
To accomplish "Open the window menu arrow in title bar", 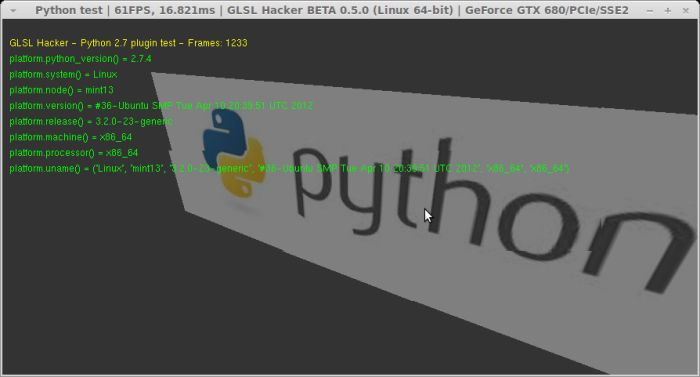I will pyautogui.click(x=13, y=10).
